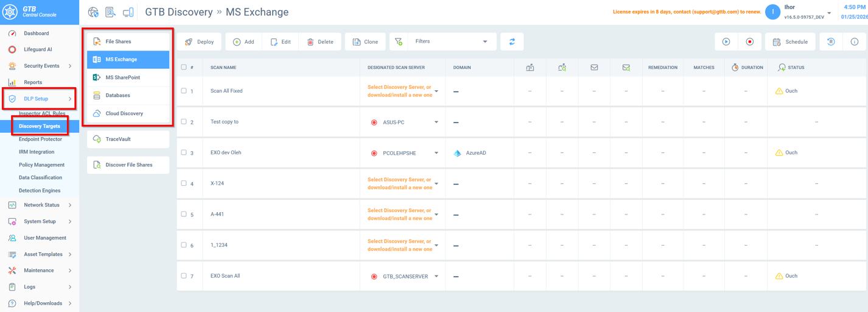
Task: Click the mailboxes column header icon
Action: coord(530,68)
